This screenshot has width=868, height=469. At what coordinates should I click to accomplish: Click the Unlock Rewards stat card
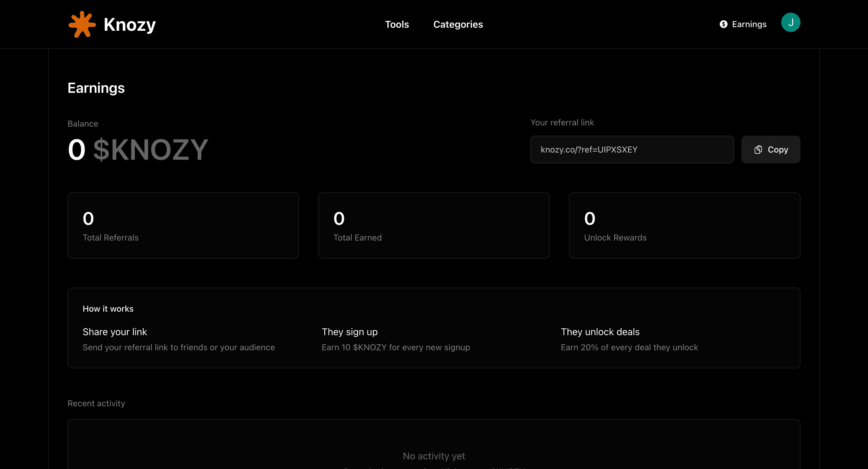pos(684,225)
